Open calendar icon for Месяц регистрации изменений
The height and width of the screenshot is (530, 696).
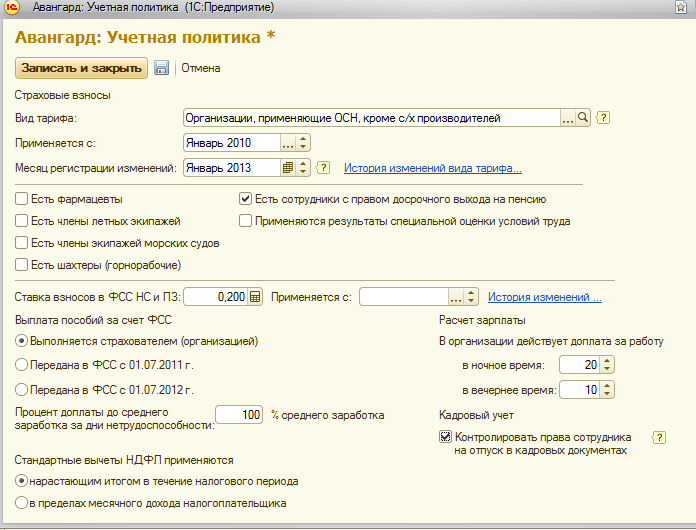click(288, 168)
